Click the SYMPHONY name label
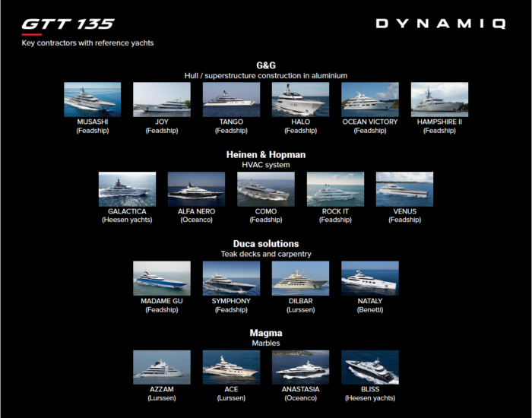The height and width of the screenshot is (418, 532). pos(231,301)
